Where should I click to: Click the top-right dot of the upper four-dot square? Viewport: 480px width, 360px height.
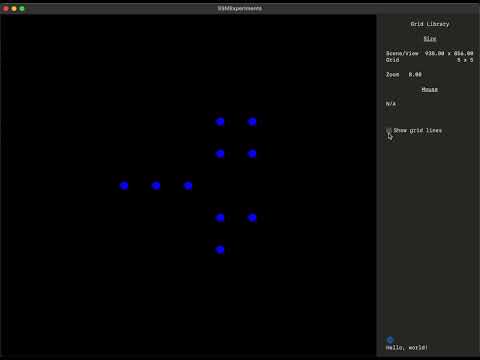click(252, 122)
